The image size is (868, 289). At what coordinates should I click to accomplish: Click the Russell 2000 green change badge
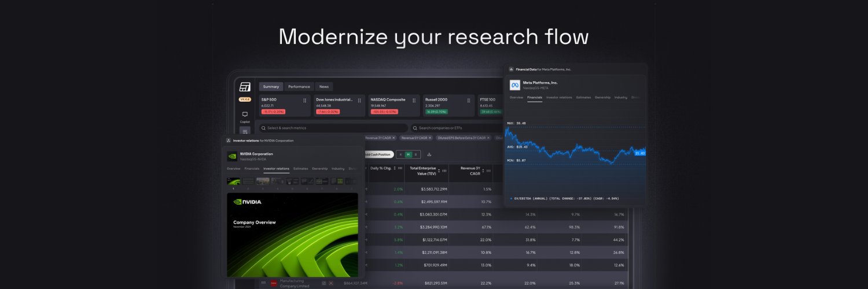(x=437, y=112)
